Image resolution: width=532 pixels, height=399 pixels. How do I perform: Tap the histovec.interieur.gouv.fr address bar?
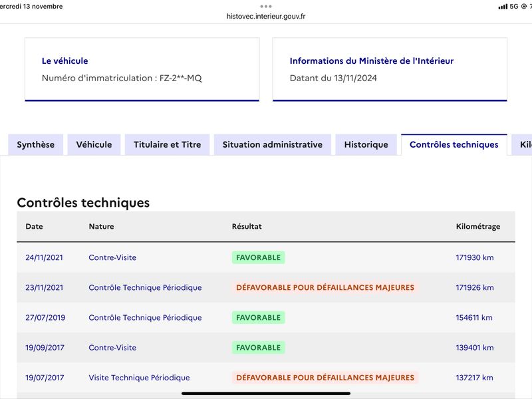coord(265,16)
